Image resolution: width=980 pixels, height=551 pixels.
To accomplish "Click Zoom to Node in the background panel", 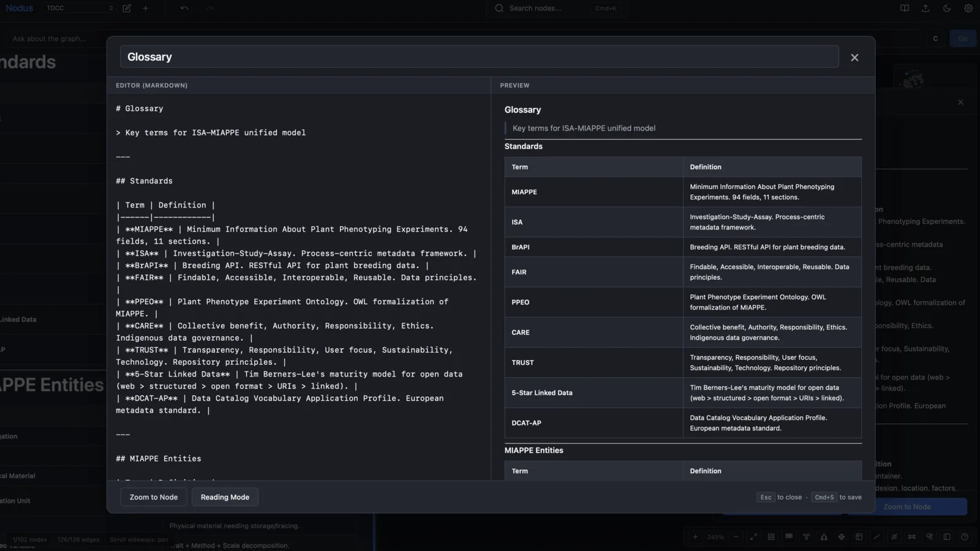I will [907, 507].
